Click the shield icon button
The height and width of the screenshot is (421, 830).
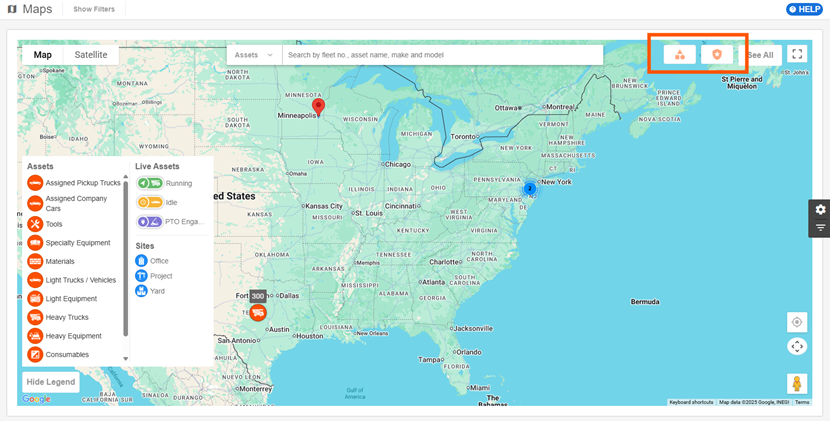(x=717, y=55)
